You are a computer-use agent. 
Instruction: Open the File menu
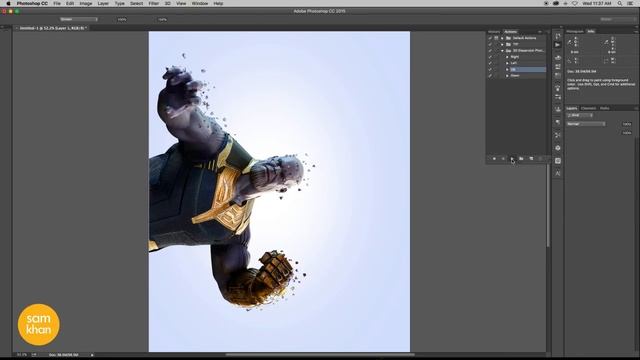(57, 3)
